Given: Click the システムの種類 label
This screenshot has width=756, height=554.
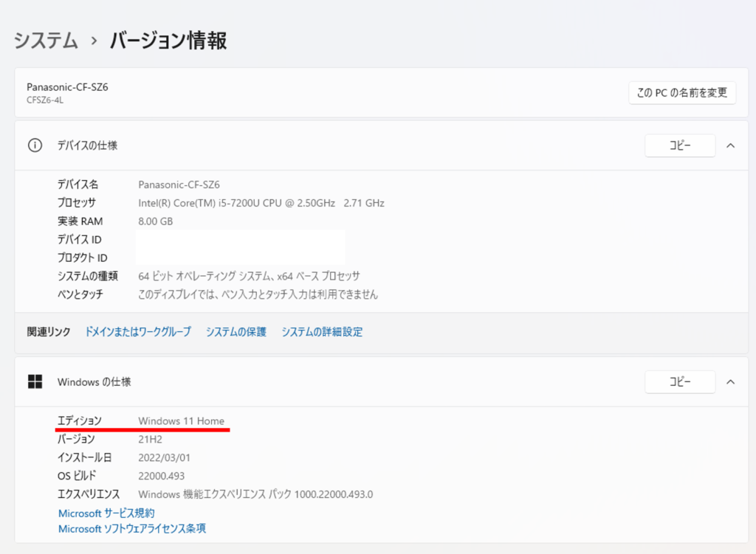Looking at the screenshot, I should [x=88, y=276].
